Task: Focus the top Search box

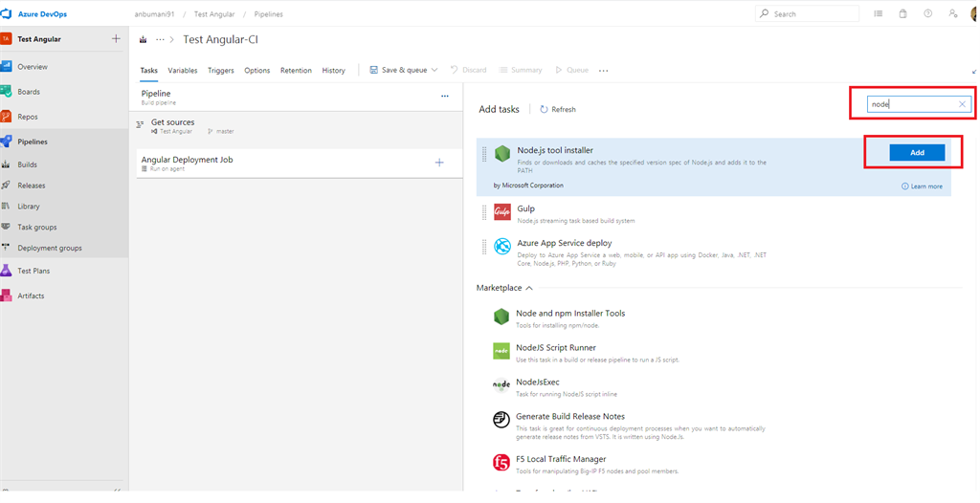Action: (807, 13)
